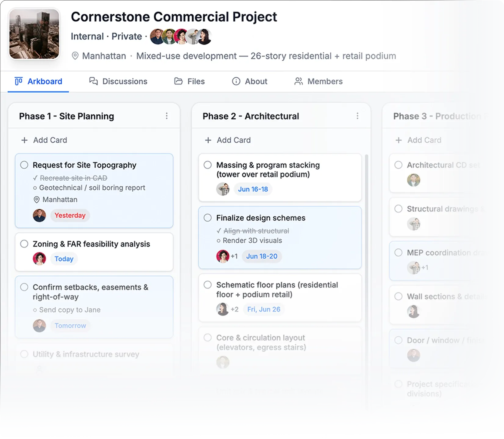The width and height of the screenshot is (504, 439).
Task: Mark Schematic floor plans card complete
Action: pyautogui.click(x=208, y=285)
